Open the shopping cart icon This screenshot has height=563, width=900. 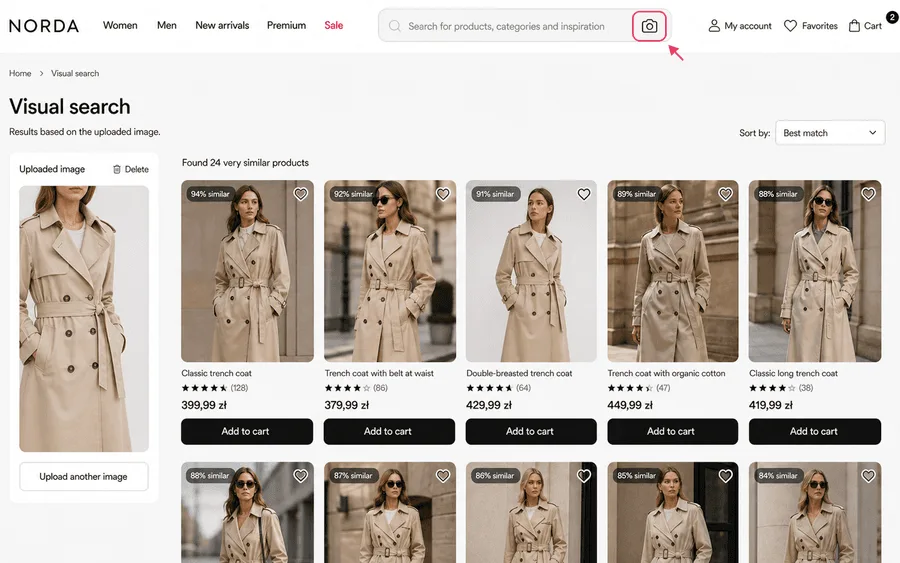[854, 26]
